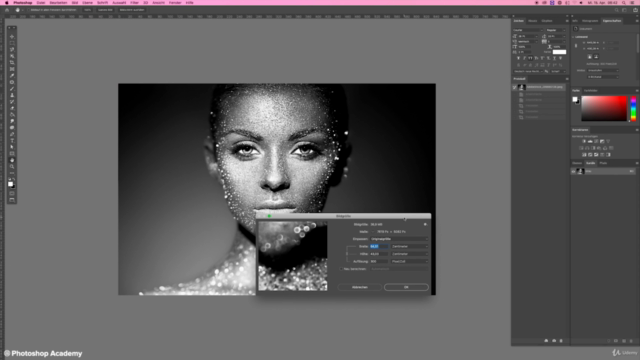The height and width of the screenshot is (360, 640).
Task: Select the Lasso tool
Action: tap(12, 49)
